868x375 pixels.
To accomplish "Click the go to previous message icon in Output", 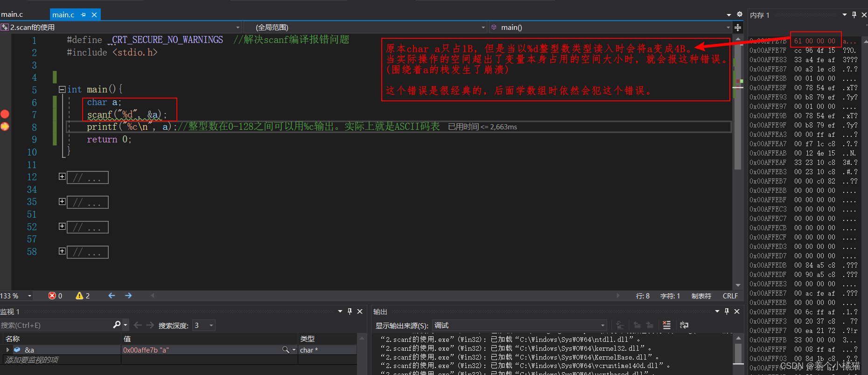I will [x=637, y=325].
